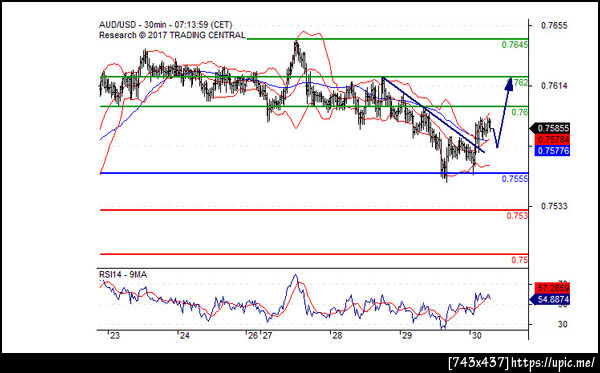Click the 0.7614 price axis label

554,86
